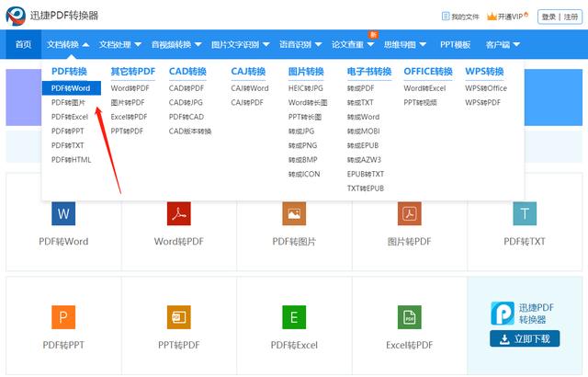This screenshot has height=377, width=588.
Task: Click the orange picture icon for PDF转图片
Action: [294, 213]
